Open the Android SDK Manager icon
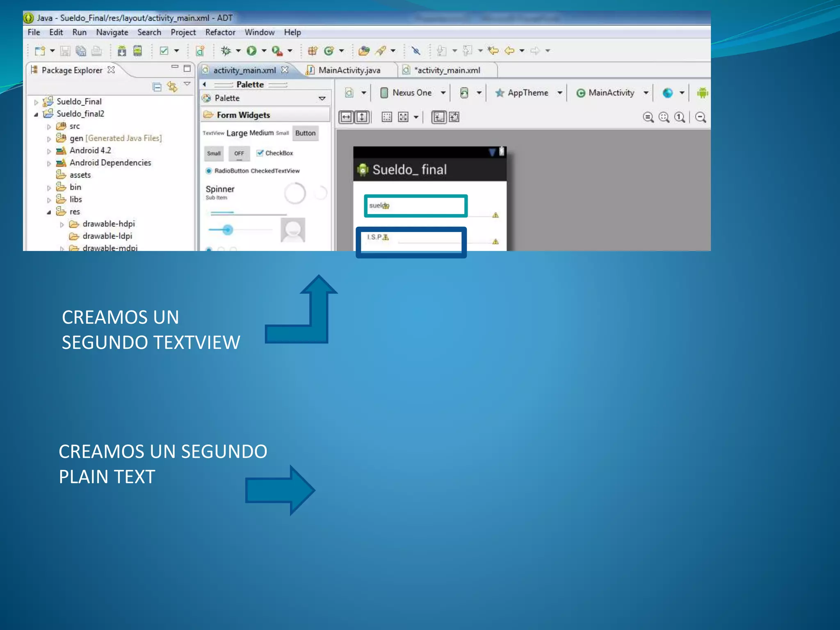 coord(122,51)
